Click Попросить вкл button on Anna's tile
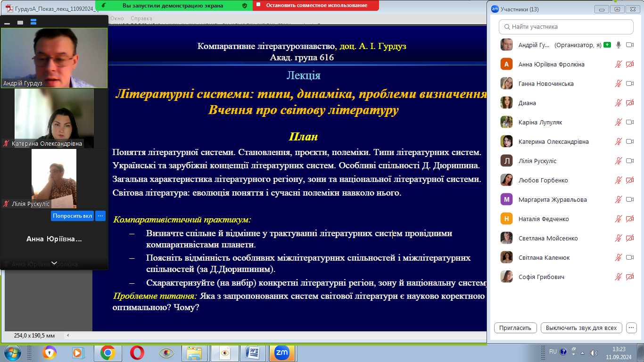644x362 pixels. 72,216
